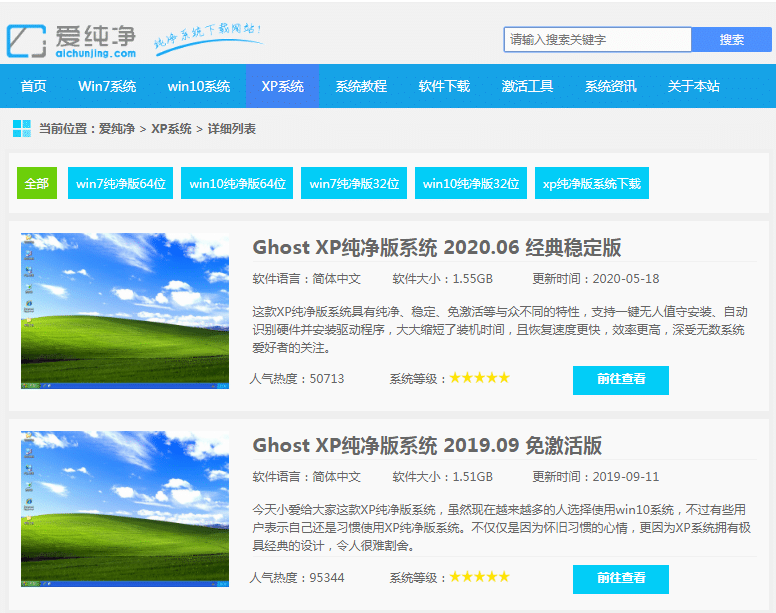Navigate to 软件下载 section

click(x=444, y=86)
